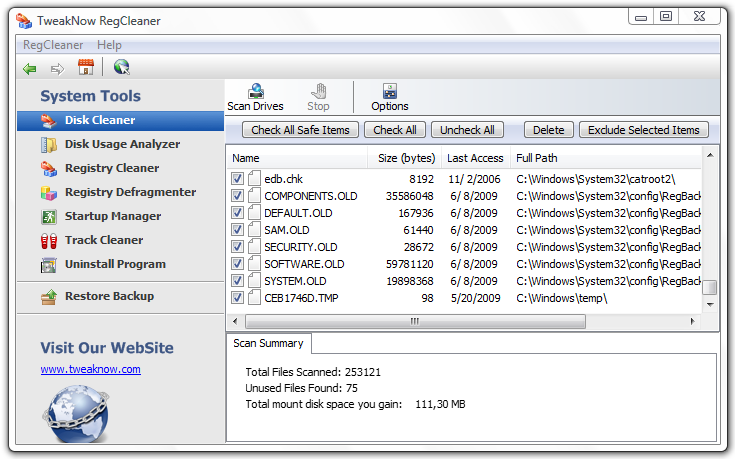The width and height of the screenshot is (735, 459).
Task: Click the Disk Usage Analyzer icon
Action: [x=49, y=144]
